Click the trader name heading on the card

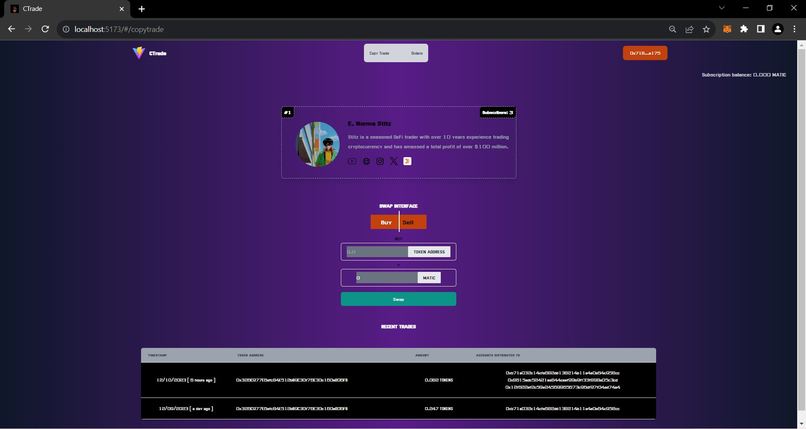(369, 124)
